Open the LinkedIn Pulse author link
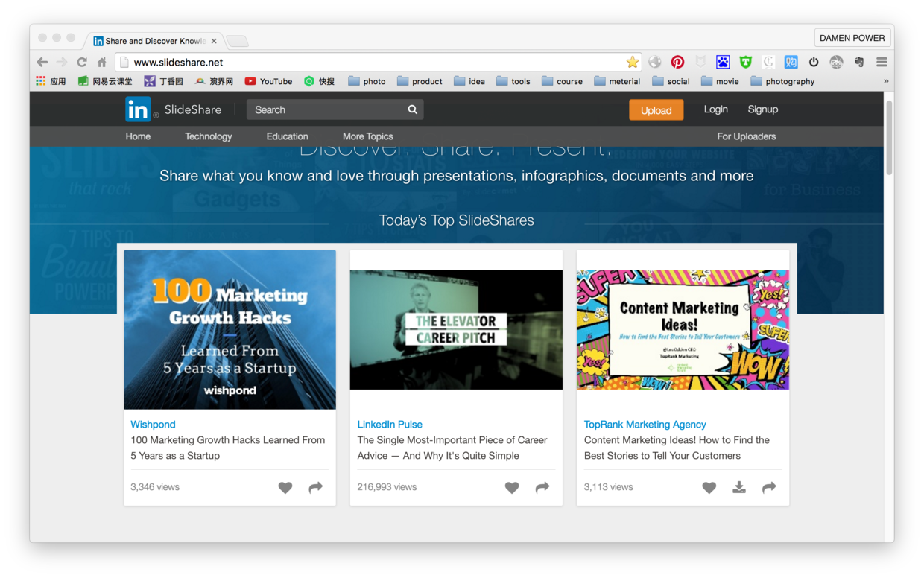This screenshot has height=578, width=924. click(x=390, y=425)
